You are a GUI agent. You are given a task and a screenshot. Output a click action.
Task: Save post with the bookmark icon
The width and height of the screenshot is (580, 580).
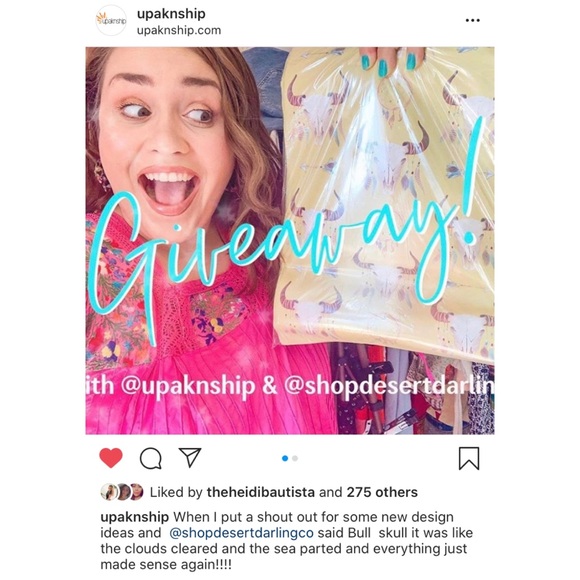coord(469,458)
